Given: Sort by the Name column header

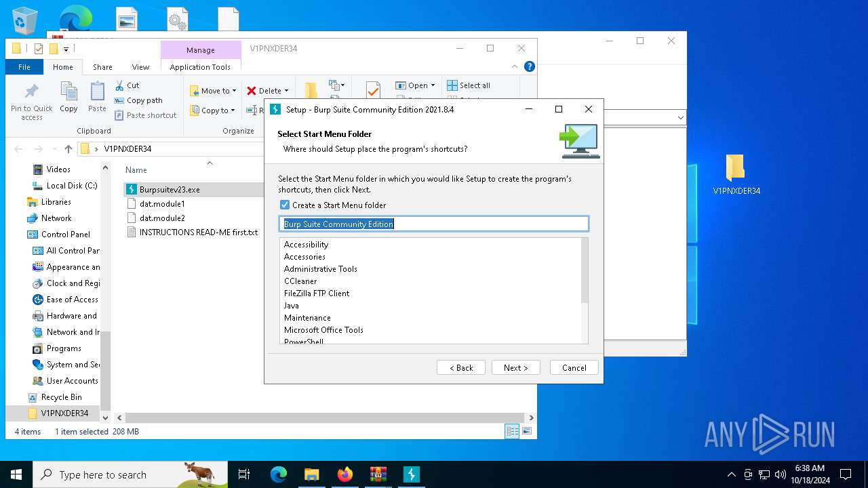Looking at the screenshot, I should [136, 170].
